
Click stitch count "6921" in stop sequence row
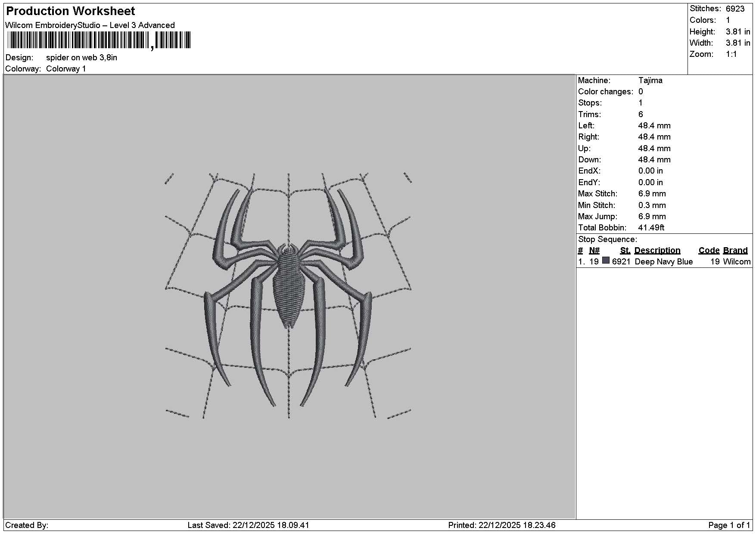click(621, 262)
